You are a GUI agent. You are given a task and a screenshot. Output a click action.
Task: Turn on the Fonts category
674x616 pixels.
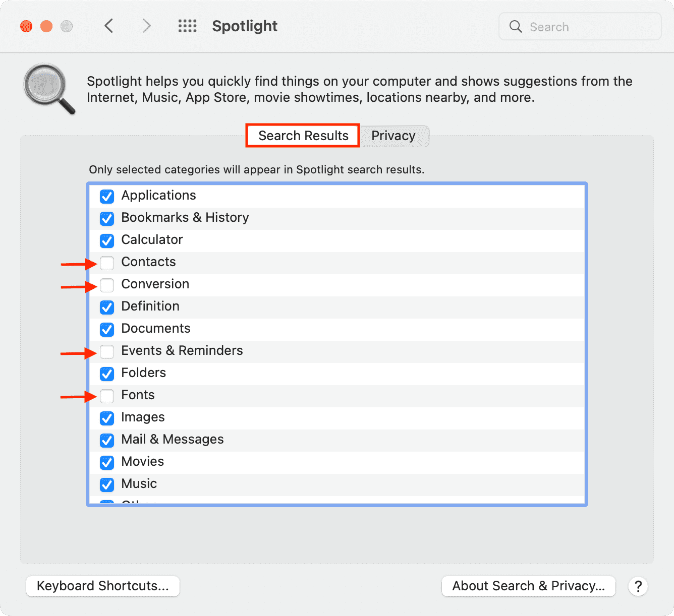click(107, 396)
